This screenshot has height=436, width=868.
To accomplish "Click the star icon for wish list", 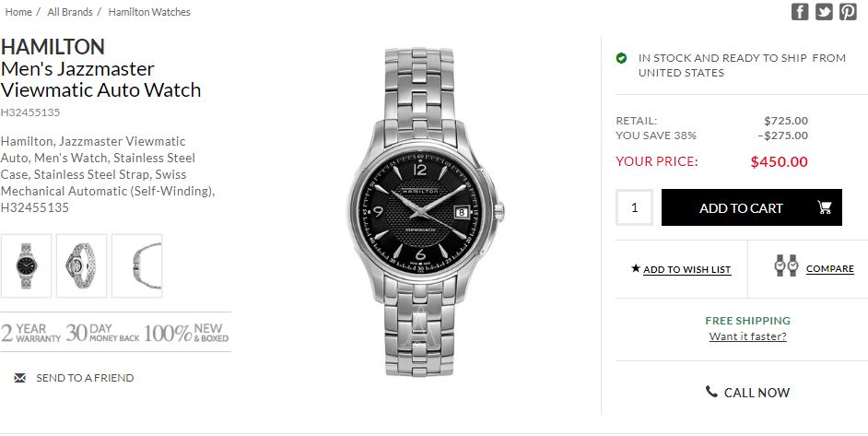I will point(635,268).
